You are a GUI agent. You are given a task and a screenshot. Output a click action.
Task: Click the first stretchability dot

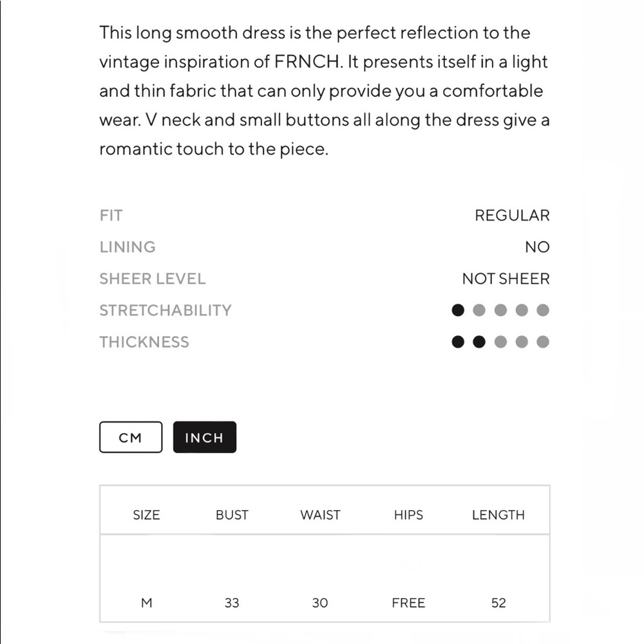[x=458, y=310]
